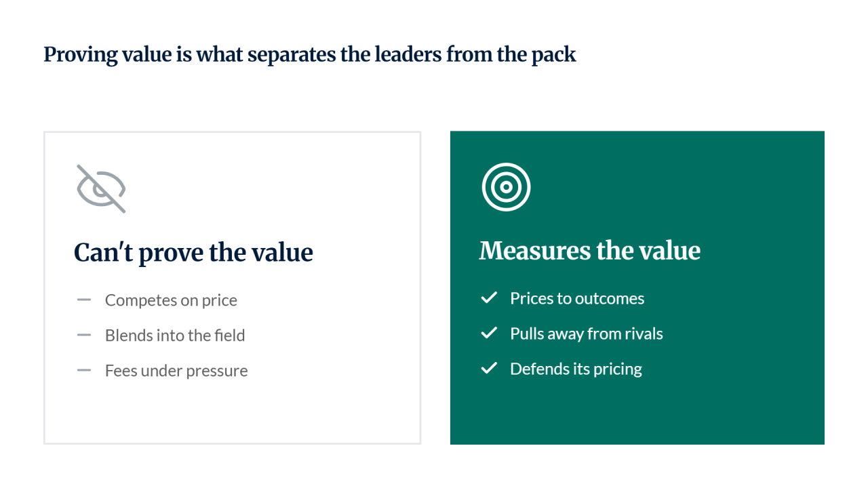This screenshot has height=488, width=868.
Task: Click the white target bullseye icon
Action: click(506, 187)
